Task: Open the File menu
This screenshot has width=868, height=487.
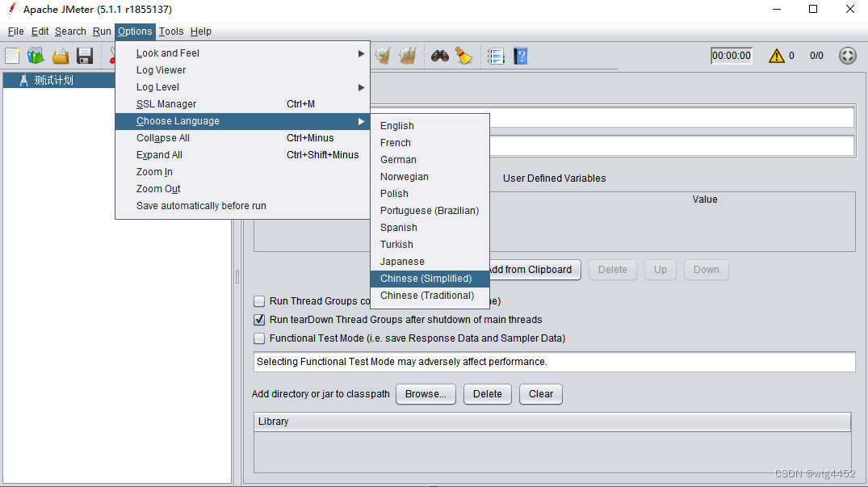Action: pos(15,31)
